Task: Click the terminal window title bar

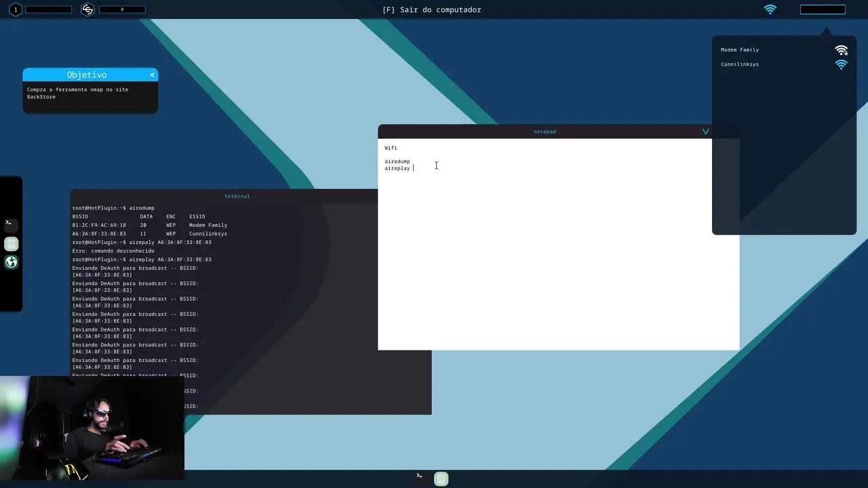Action: click(237, 196)
